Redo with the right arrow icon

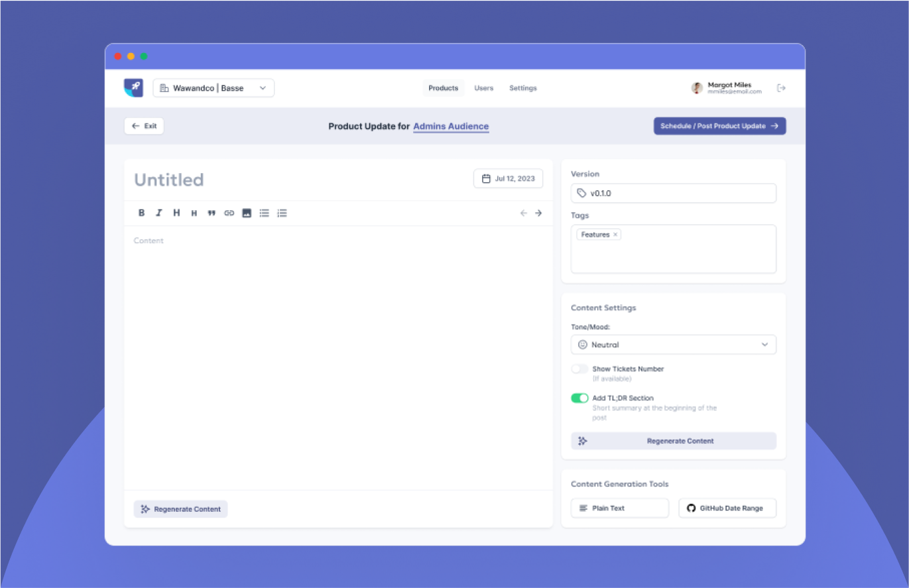(x=538, y=213)
